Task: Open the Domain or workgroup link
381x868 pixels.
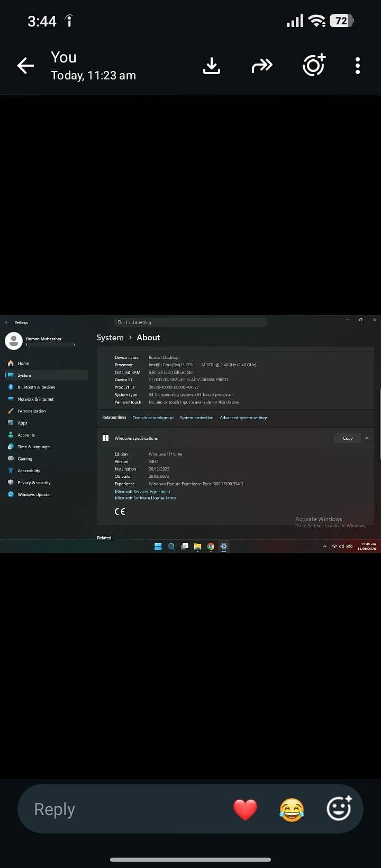Action: pyautogui.click(x=153, y=418)
